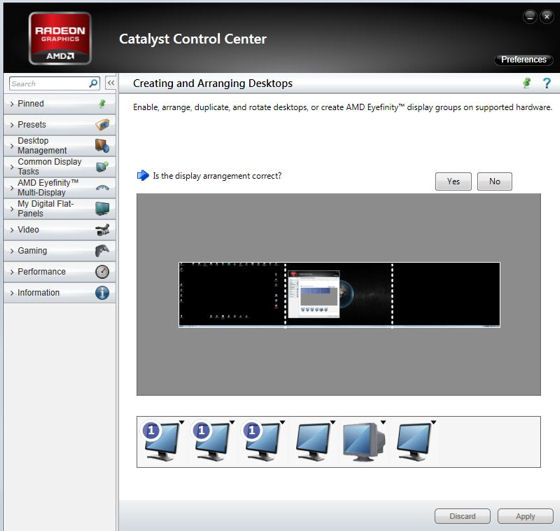The height and width of the screenshot is (531, 560).
Task: Click the Common Display Tasks icon
Action: (102, 166)
